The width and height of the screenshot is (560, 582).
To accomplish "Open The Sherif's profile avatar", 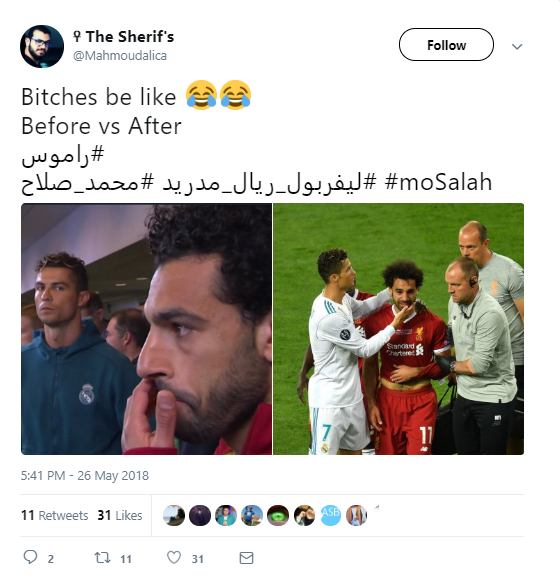I will tap(42, 46).
